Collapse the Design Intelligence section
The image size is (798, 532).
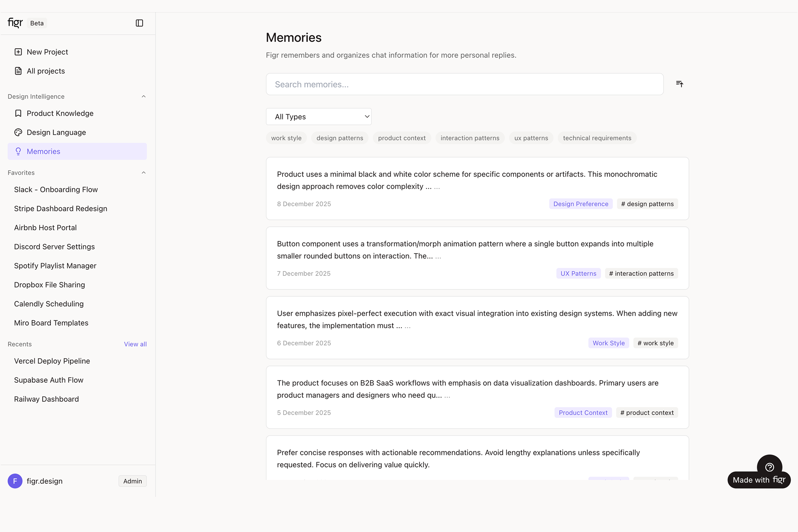[143, 96]
